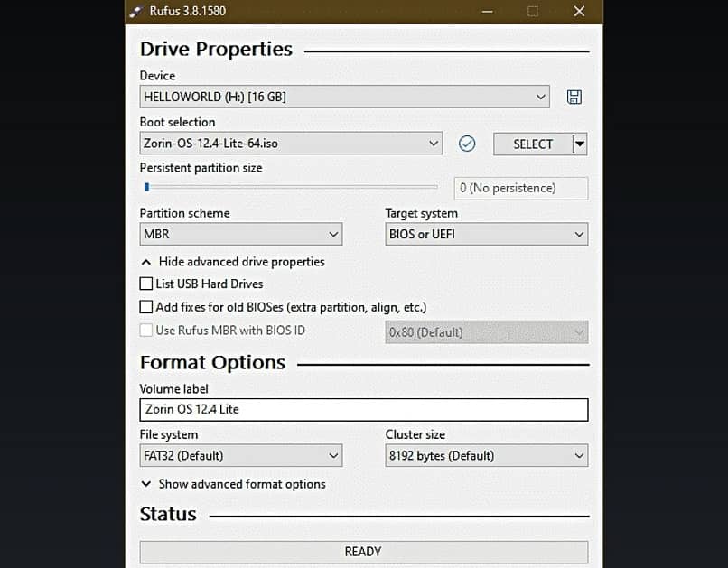728x568 pixels.
Task: Minimize the Rufus window
Action: point(487,11)
